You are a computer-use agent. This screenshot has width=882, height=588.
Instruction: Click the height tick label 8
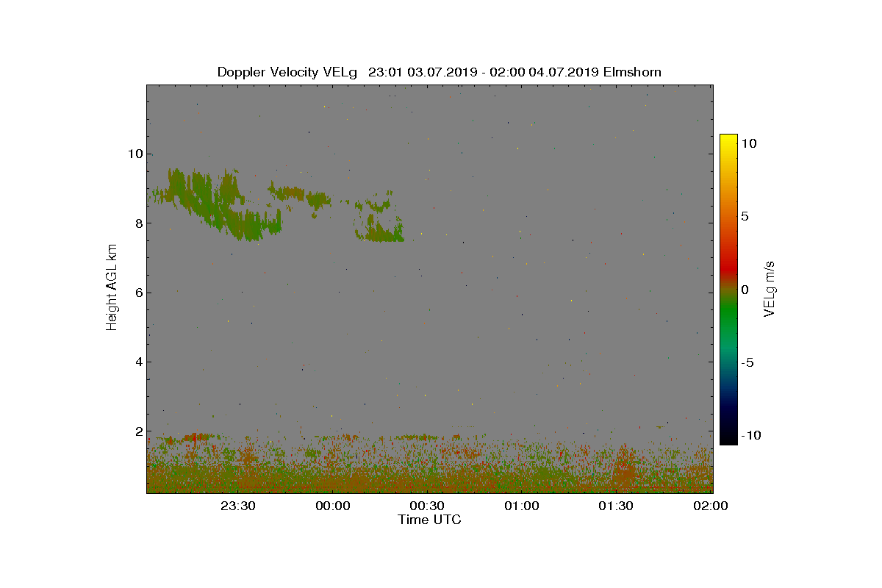[x=137, y=223]
